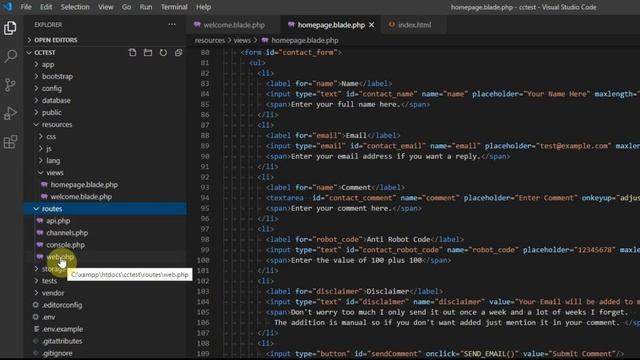The width and height of the screenshot is (640, 360).
Task: Click the VS Code logo icon
Action: tap(8, 7)
